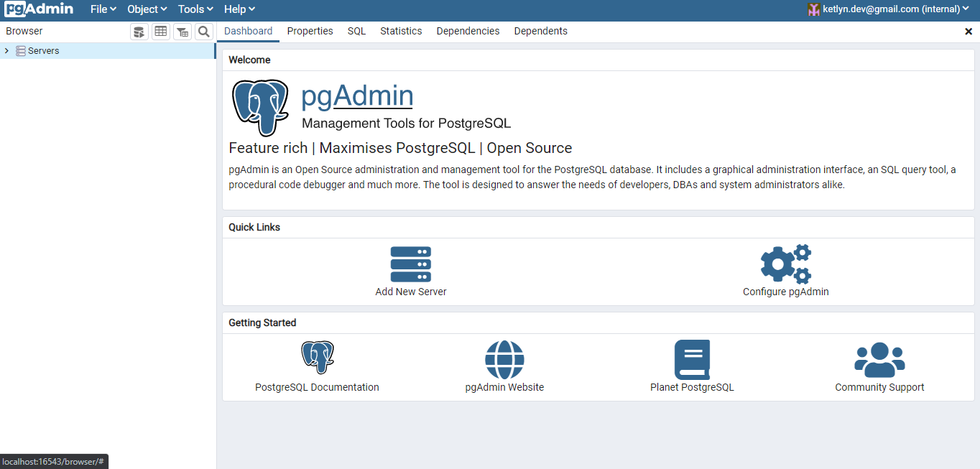Switch to the Statistics tab
The width and height of the screenshot is (980, 469).
click(x=401, y=31)
